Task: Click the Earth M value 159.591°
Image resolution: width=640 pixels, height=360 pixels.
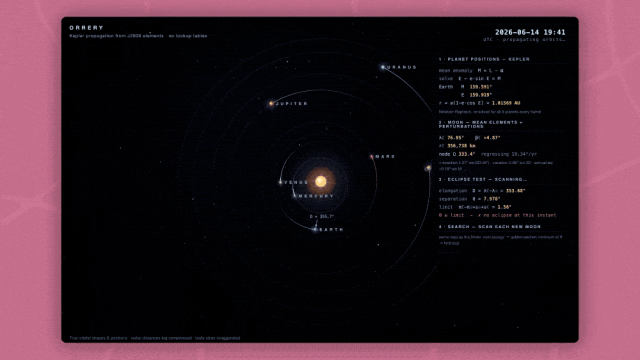Action: pyautogui.click(x=480, y=87)
